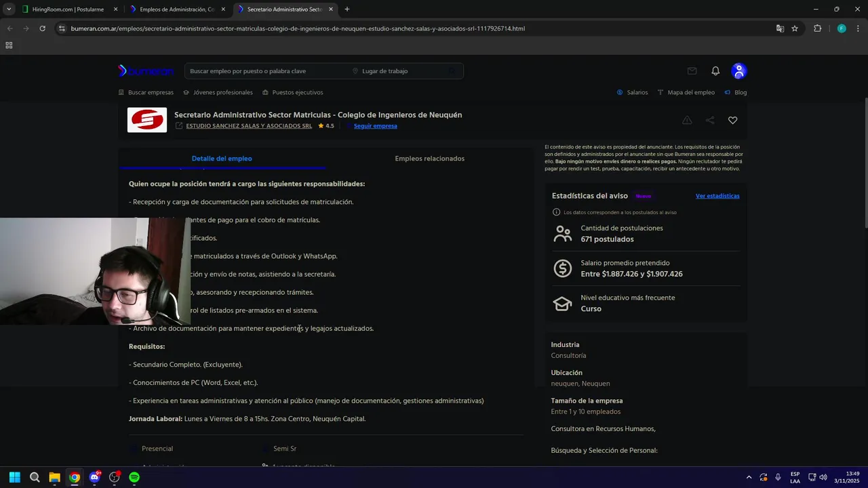Go to the Salarios page
The image size is (868, 488).
[632, 92]
